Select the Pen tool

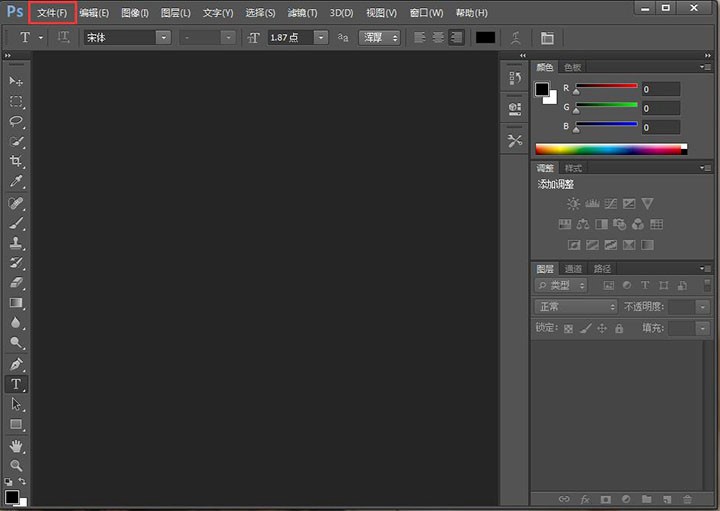click(x=16, y=364)
